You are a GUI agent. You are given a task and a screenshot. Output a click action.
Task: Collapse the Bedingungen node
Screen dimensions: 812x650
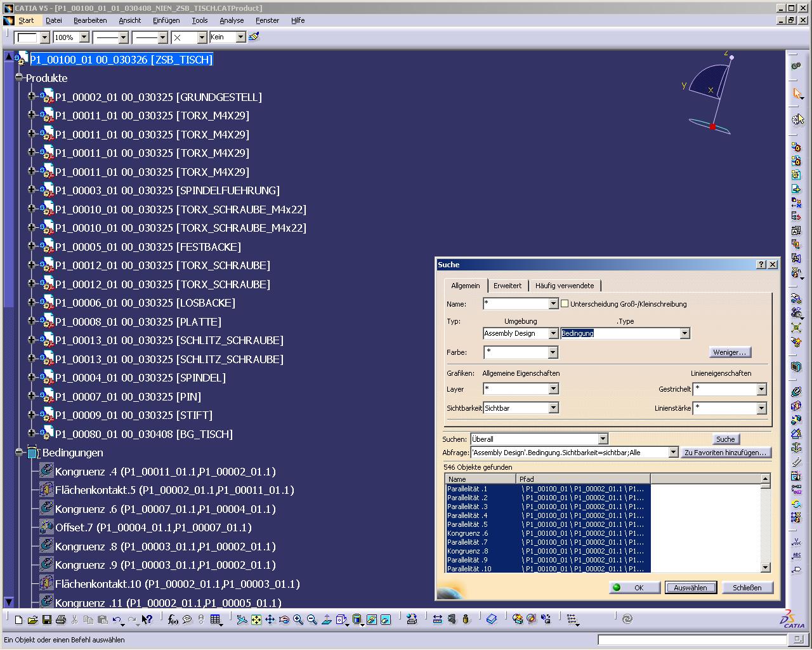click(x=19, y=452)
